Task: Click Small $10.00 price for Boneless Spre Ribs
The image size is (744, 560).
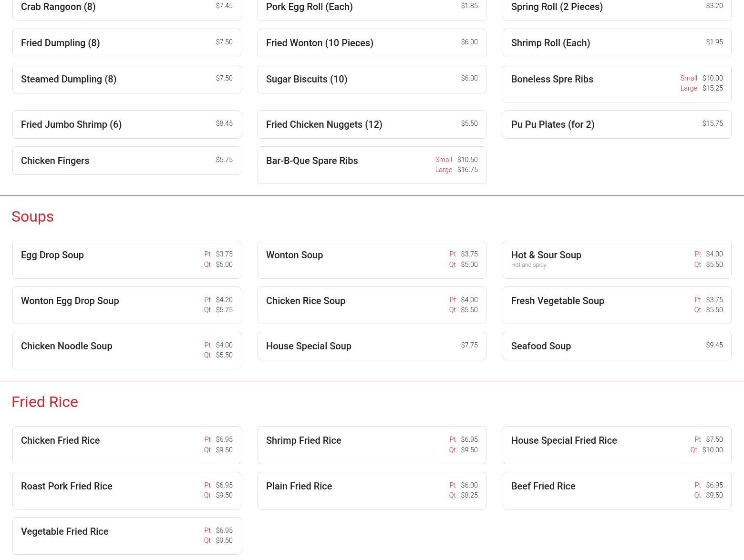Action: click(702, 78)
